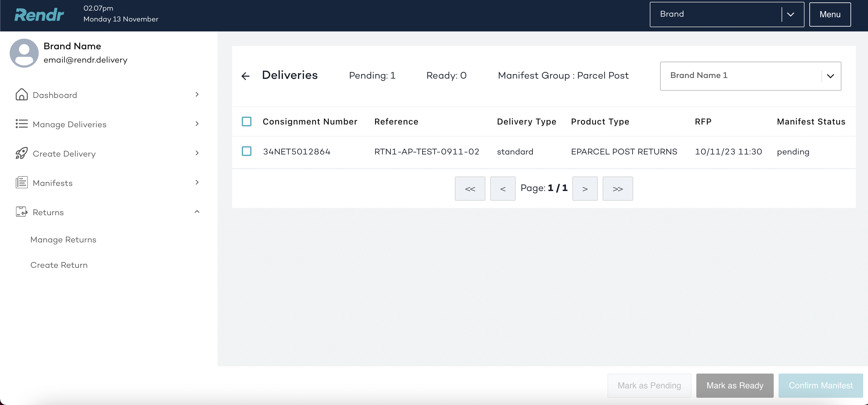868x405 pixels.
Task: Click Mark as Ready button
Action: [x=735, y=385]
